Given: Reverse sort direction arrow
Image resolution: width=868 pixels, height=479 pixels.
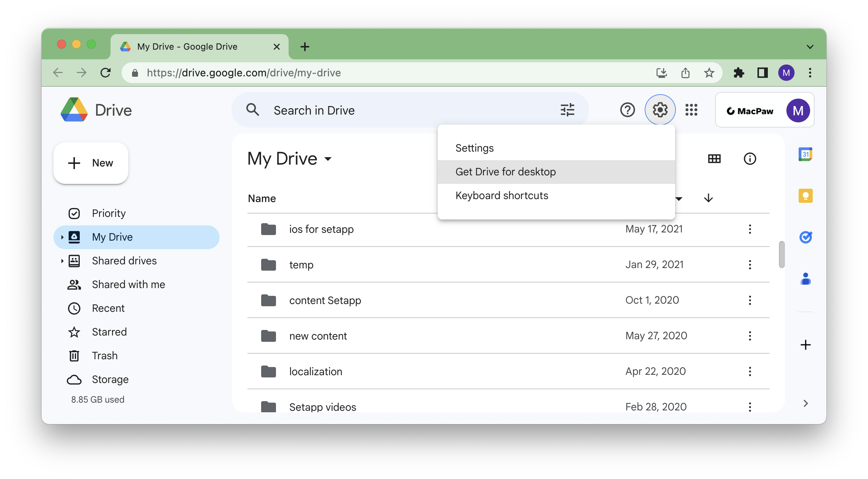Looking at the screenshot, I should point(708,198).
